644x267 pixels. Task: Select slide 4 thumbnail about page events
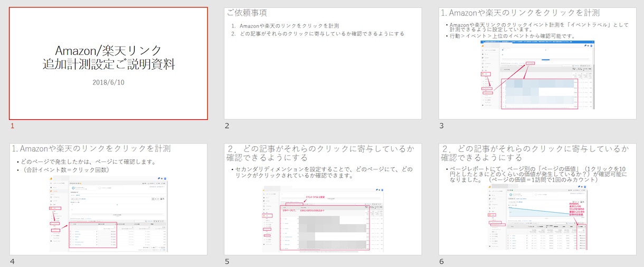point(108,199)
